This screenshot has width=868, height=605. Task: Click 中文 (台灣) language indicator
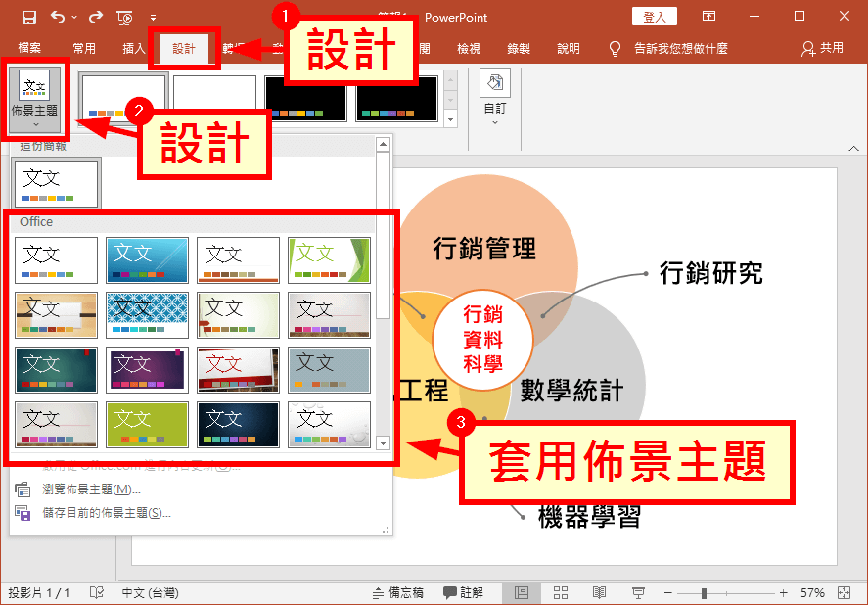pos(150,593)
